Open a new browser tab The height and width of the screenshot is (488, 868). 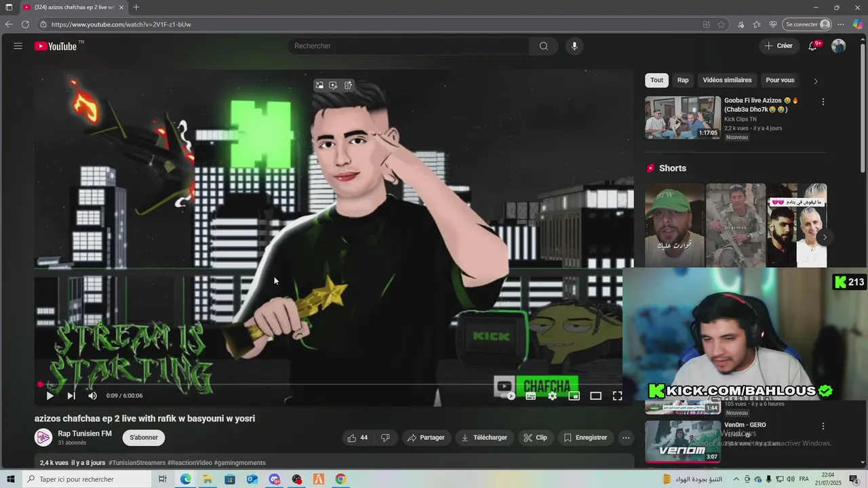pos(136,7)
